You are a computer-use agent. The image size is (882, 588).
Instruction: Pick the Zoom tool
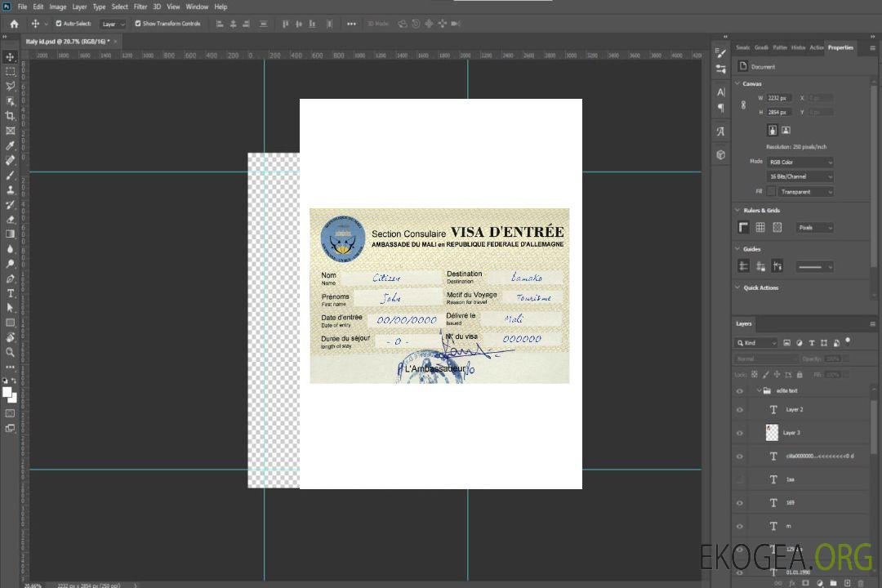coord(11,352)
